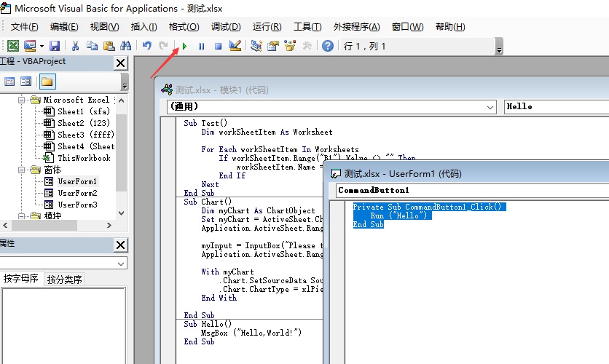Open Help with the question mark icon
Screen dimensions: 609x364
[328, 46]
